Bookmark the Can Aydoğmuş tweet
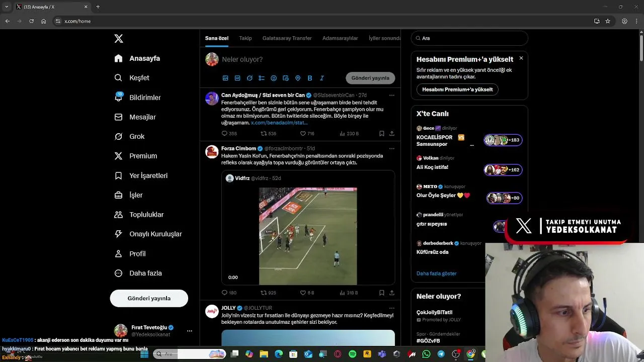The image size is (644, 362). [381, 134]
